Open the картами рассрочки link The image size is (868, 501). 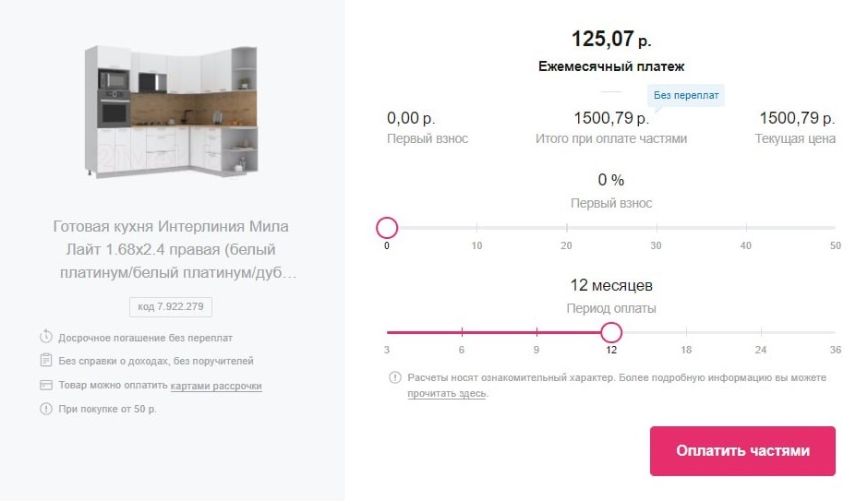[x=216, y=386]
